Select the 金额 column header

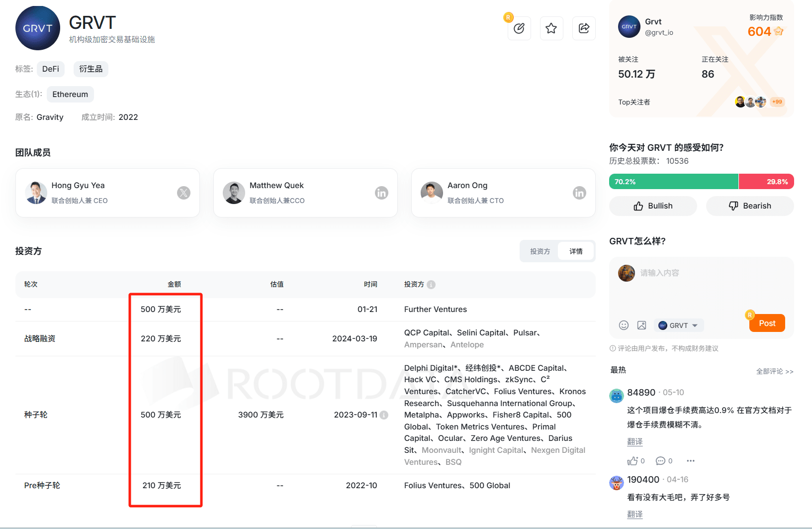click(x=174, y=285)
